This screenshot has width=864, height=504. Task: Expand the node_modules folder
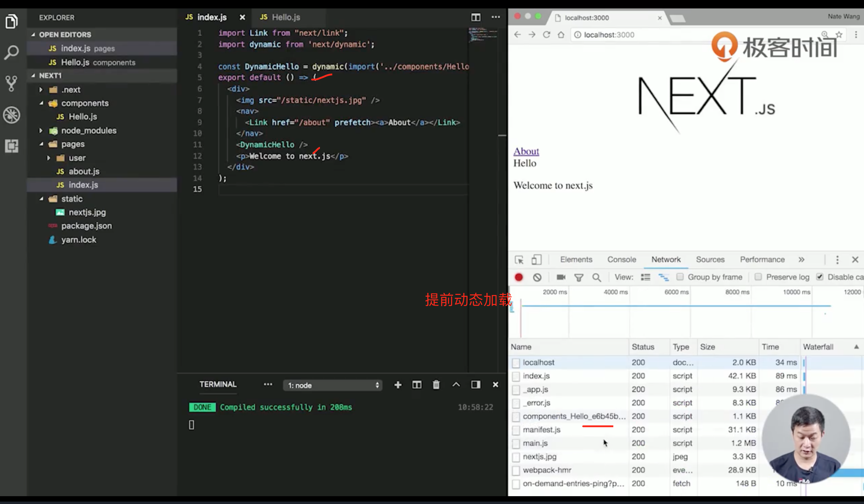point(89,131)
